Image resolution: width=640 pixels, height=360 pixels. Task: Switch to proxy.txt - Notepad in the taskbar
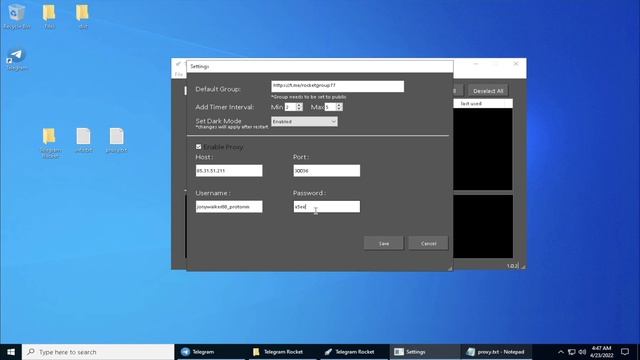point(496,352)
